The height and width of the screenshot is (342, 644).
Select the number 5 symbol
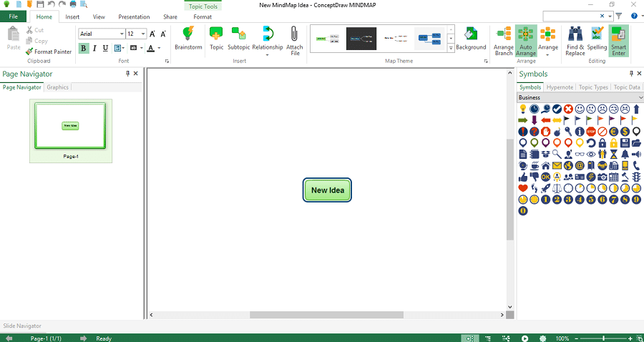[591, 200]
